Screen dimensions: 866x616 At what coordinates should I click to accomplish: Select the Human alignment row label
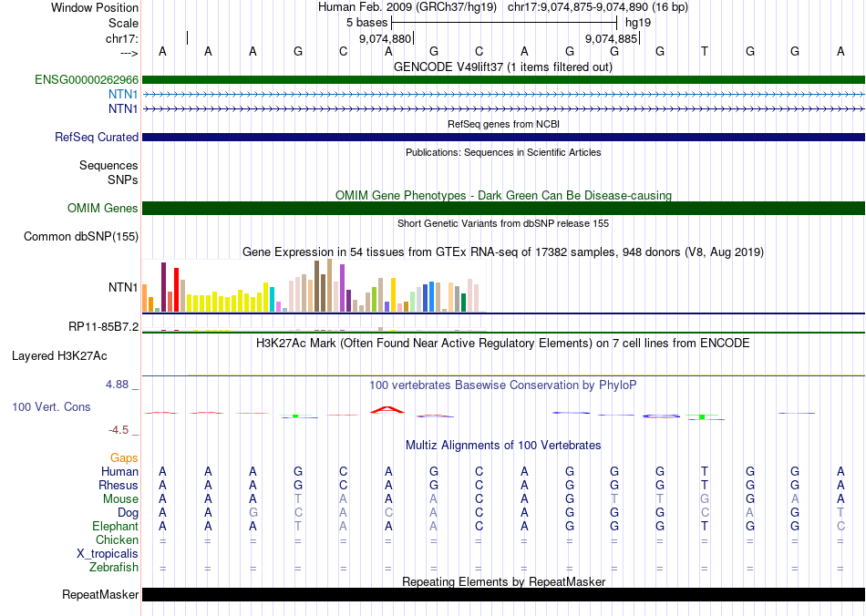tap(119, 471)
